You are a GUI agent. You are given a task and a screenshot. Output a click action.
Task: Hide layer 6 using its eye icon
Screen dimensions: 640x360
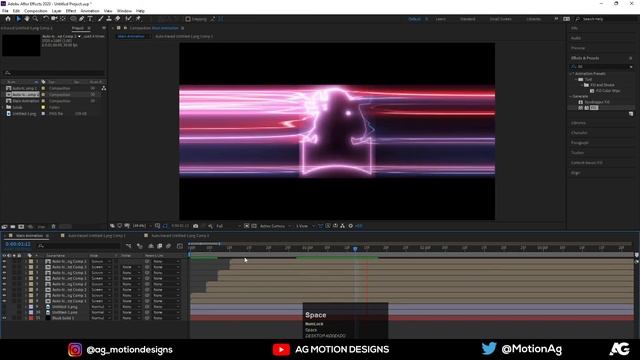click(x=4, y=290)
